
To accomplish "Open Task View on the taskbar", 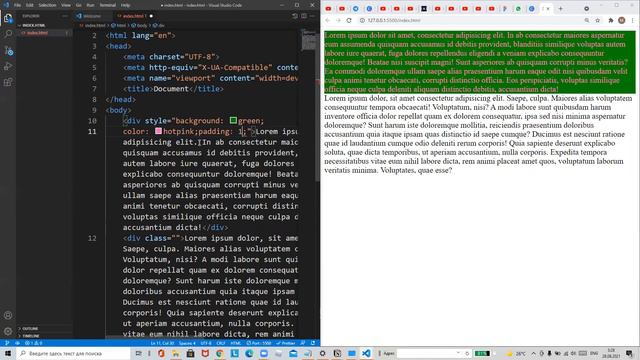I will tap(139, 353).
